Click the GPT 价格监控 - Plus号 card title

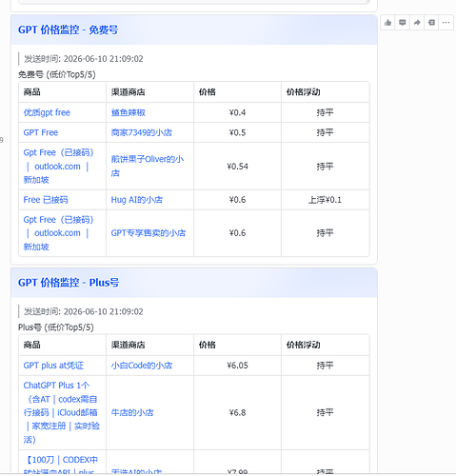69,283
